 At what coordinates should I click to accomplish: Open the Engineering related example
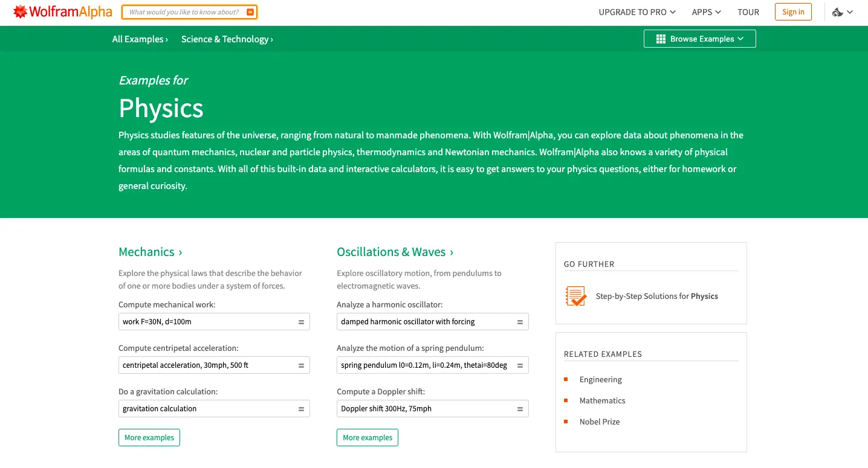pyautogui.click(x=601, y=379)
